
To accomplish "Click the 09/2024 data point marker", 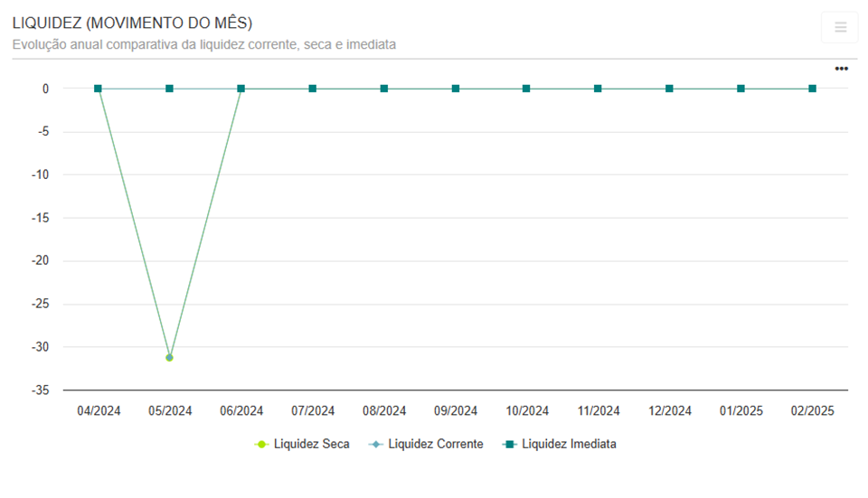I will pyautogui.click(x=456, y=89).
